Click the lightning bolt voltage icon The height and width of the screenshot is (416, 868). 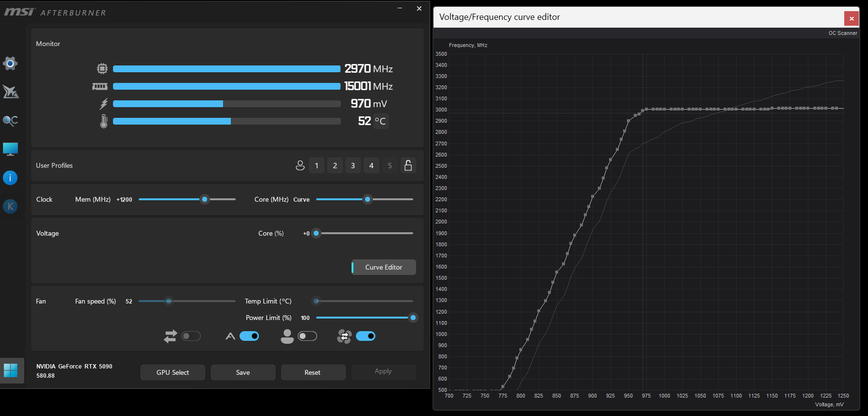(x=103, y=104)
